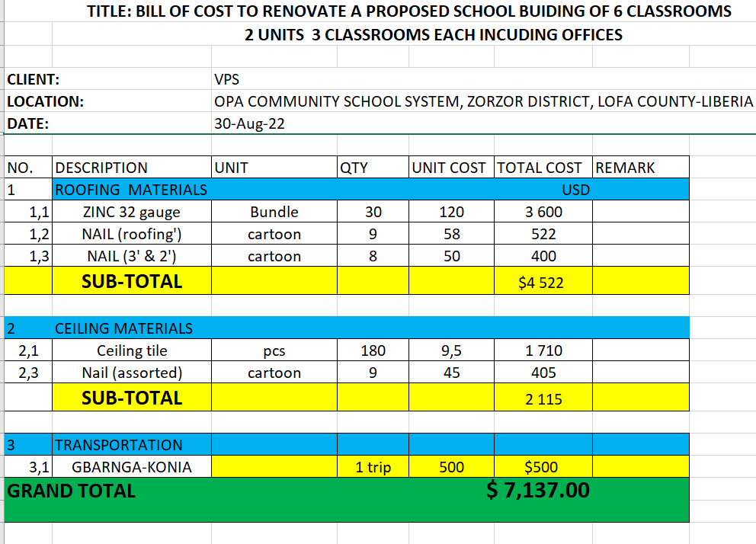Select the ROOFING MATERIALS section cell

[x=131, y=190]
